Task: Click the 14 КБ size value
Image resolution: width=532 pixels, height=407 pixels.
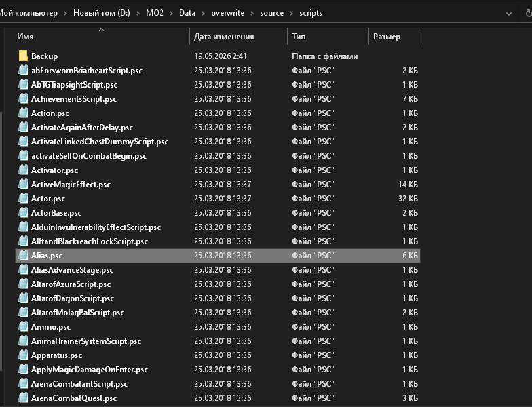Action: tap(408, 185)
